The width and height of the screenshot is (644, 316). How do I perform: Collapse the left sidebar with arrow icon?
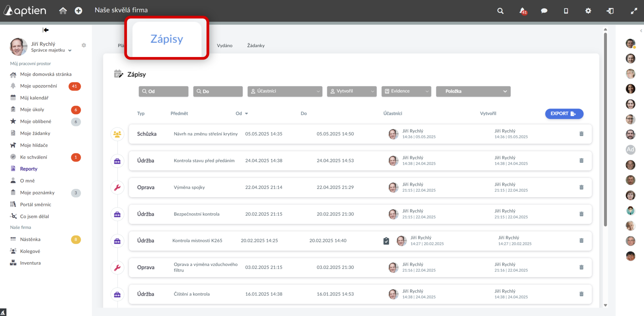(x=46, y=30)
